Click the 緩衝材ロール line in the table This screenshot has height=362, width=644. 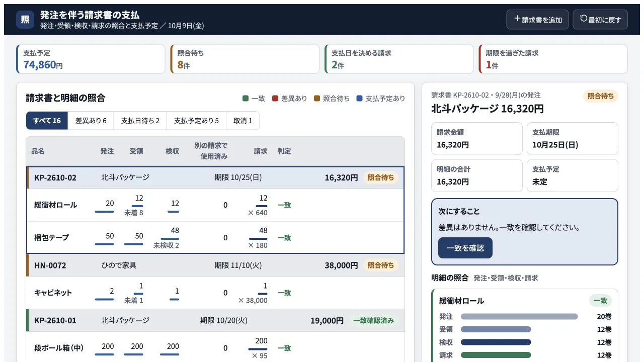pos(215,205)
